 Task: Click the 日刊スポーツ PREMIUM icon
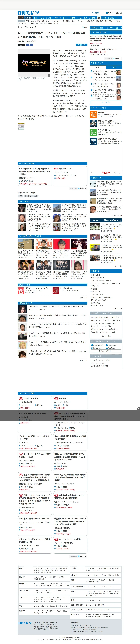[x=93, y=141]
